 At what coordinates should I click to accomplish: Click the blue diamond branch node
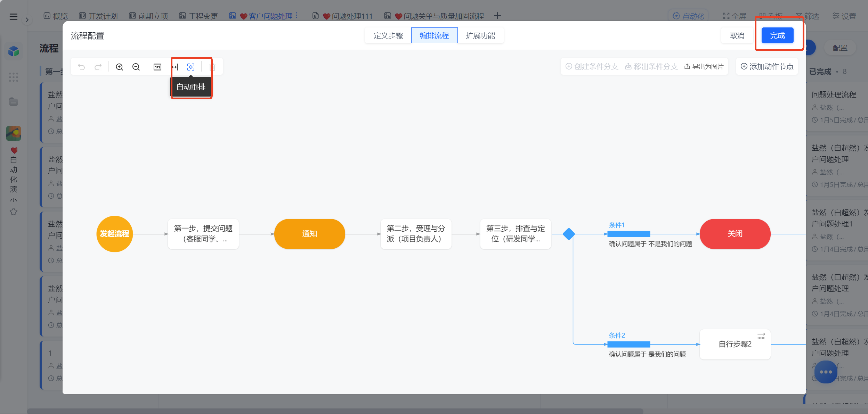pos(569,234)
